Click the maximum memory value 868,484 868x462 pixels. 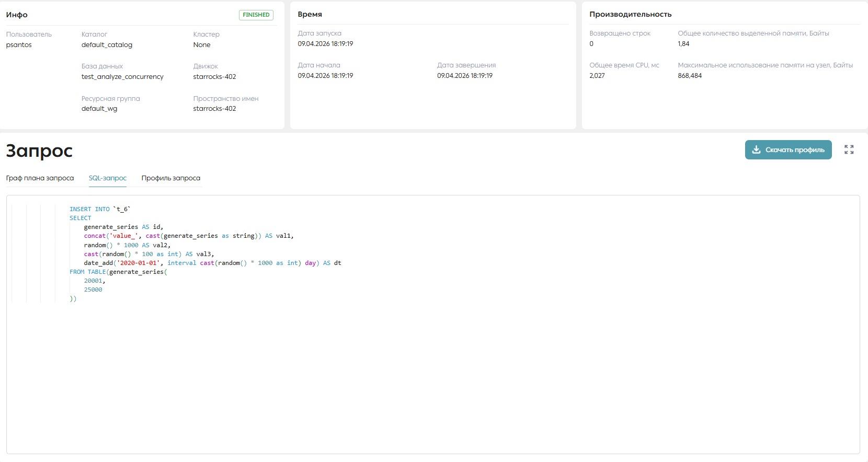click(x=690, y=76)
